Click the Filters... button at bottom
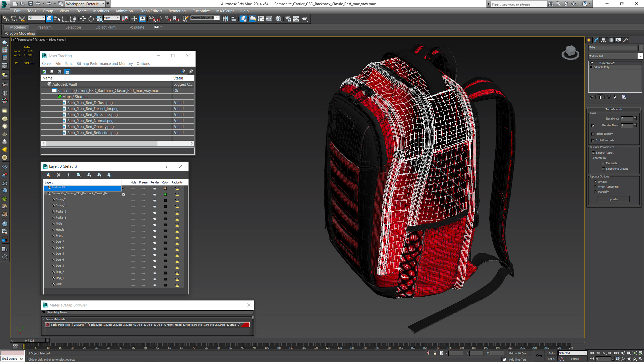The width and height of the screenshot is (644, 362). click(576, 359)
